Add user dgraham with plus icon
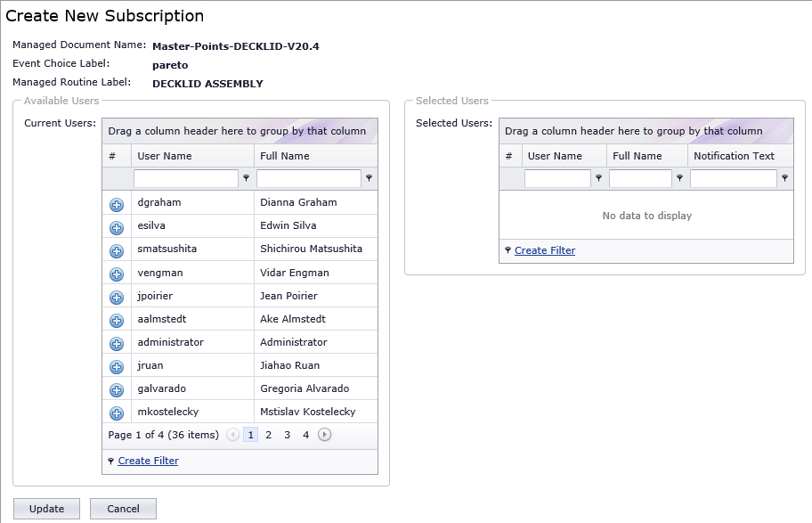The width and height of the screenshot is (812, 523). (x=117, y=205)
